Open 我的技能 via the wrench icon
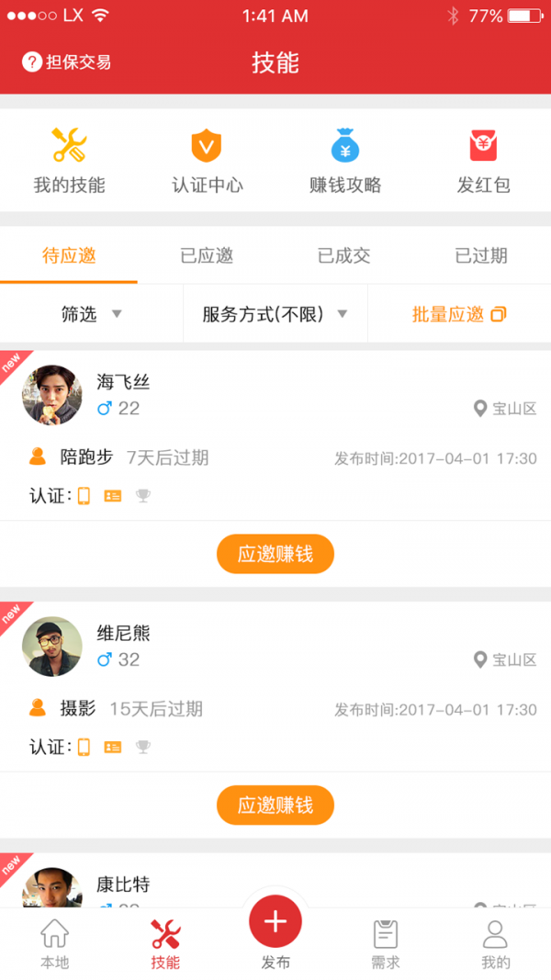 pos(68,147)
